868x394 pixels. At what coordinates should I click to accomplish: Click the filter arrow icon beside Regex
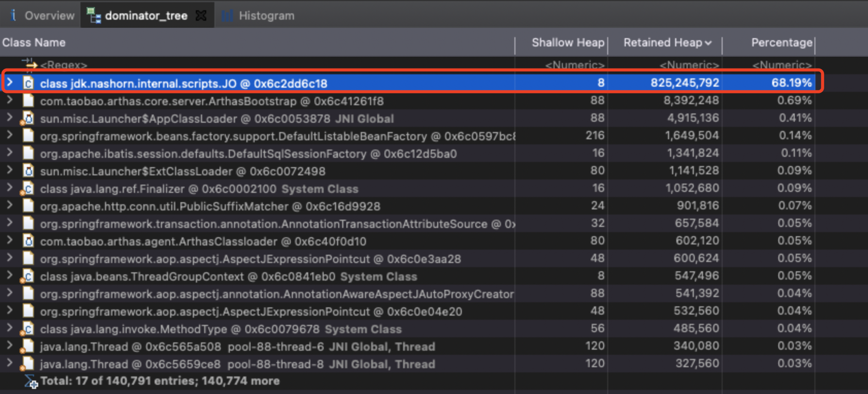point(29,63)
